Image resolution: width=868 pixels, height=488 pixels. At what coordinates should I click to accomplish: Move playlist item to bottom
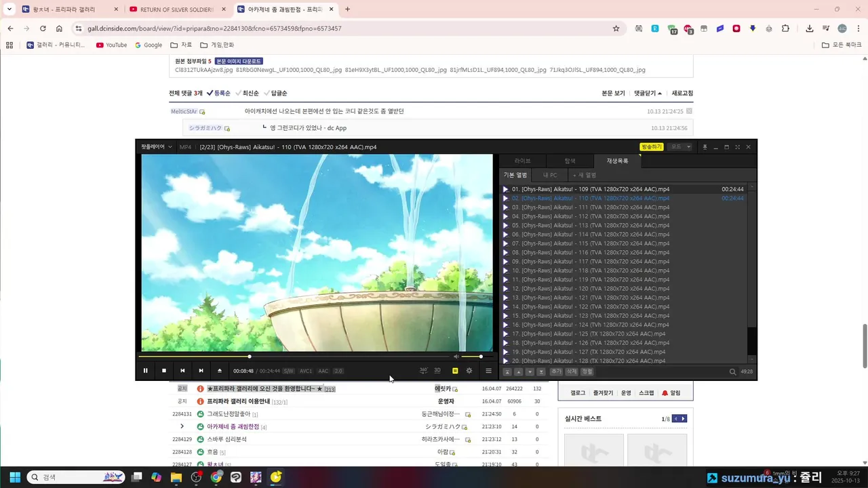541,371
